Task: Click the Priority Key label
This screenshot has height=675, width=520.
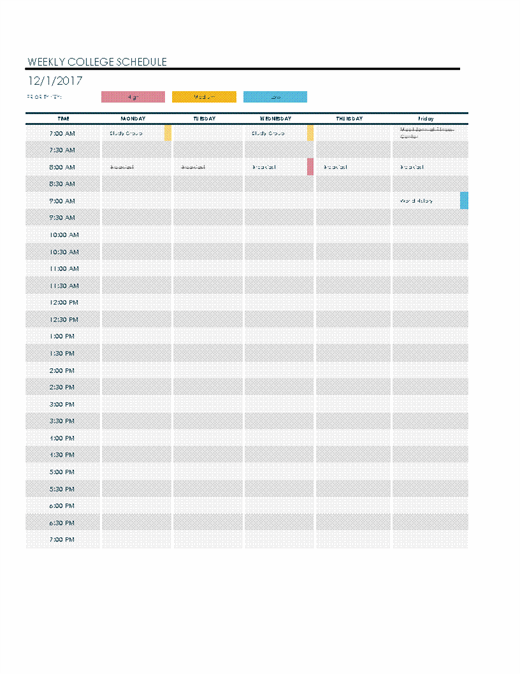Action: [45, 97]
